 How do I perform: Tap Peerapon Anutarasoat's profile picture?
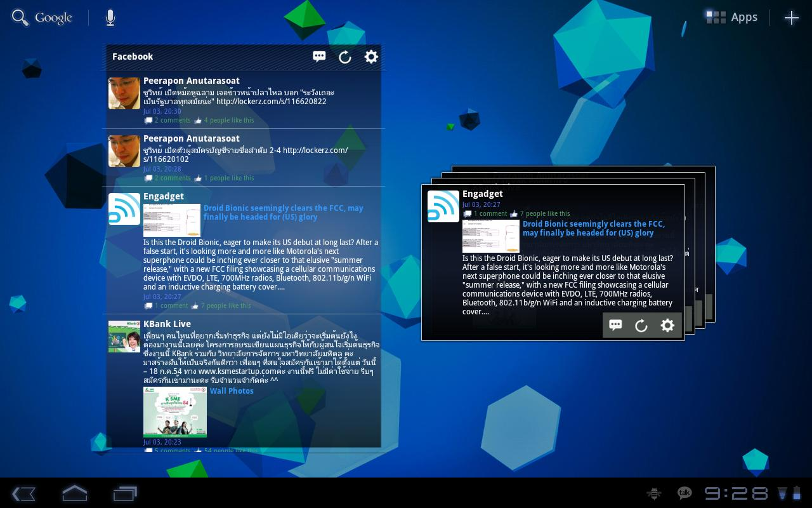[124, 93]
